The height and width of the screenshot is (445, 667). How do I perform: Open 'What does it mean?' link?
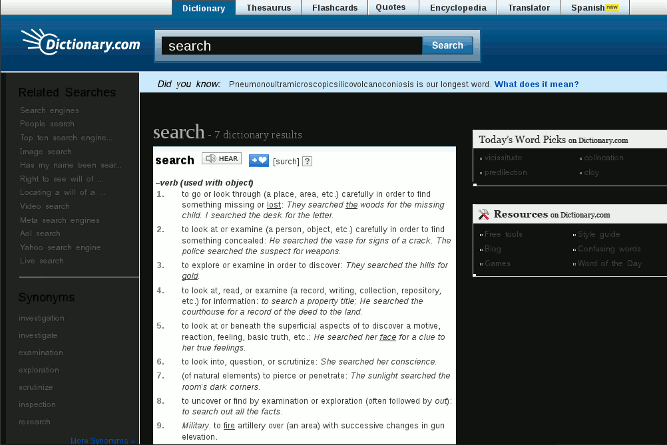[536, 84]
